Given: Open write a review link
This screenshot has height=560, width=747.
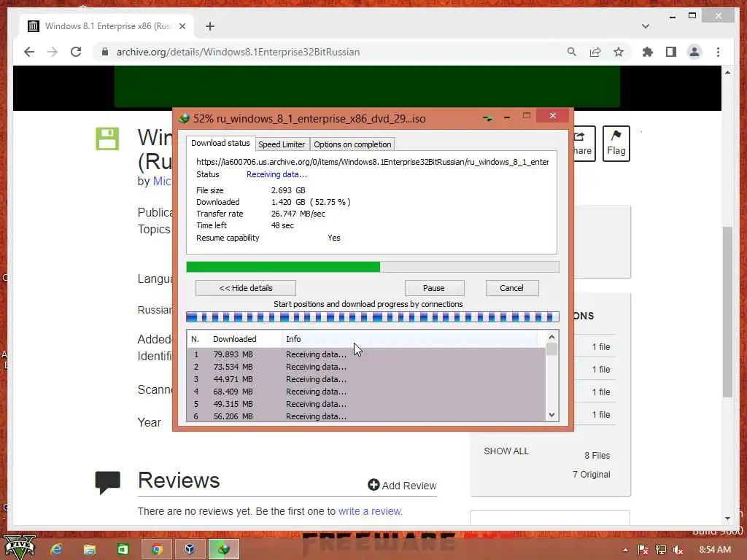Looking at the screenshot, I should 370,511.
